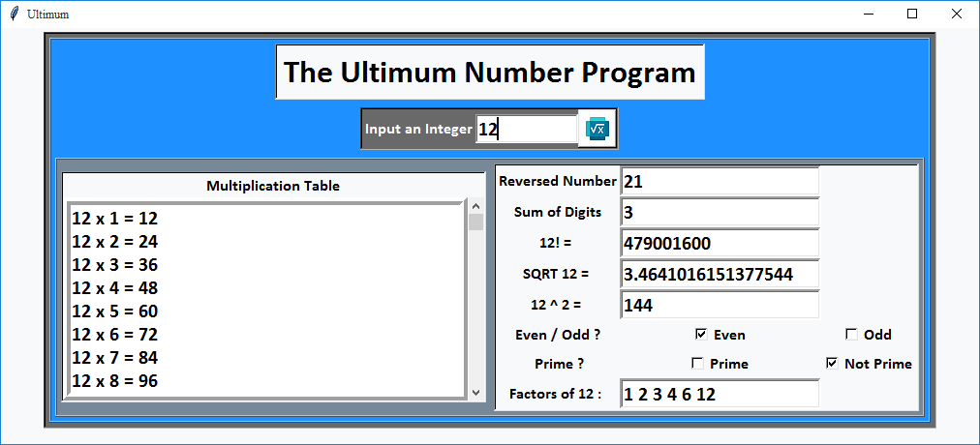The height and width of the screenshot is (445, 980).
Task: Click the Reversed Number output field
Action: (x=720, y=181)
